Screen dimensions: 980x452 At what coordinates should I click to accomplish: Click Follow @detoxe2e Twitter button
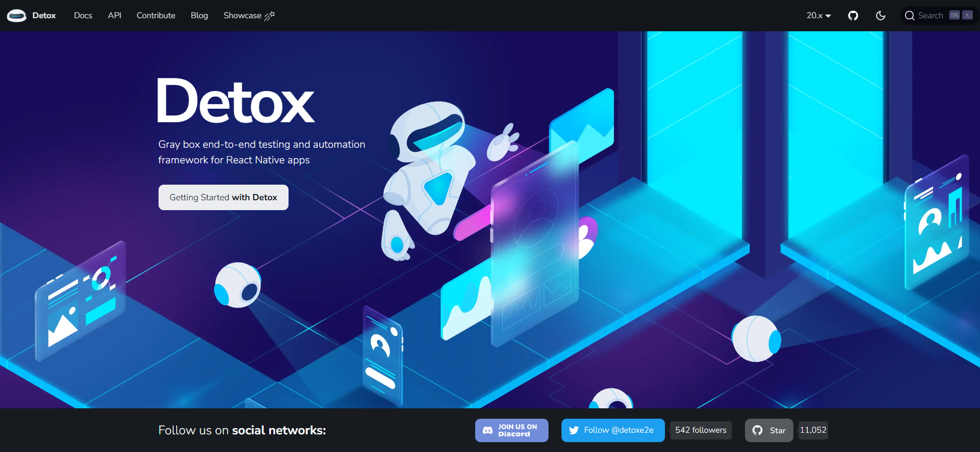(x=613, y=431)
